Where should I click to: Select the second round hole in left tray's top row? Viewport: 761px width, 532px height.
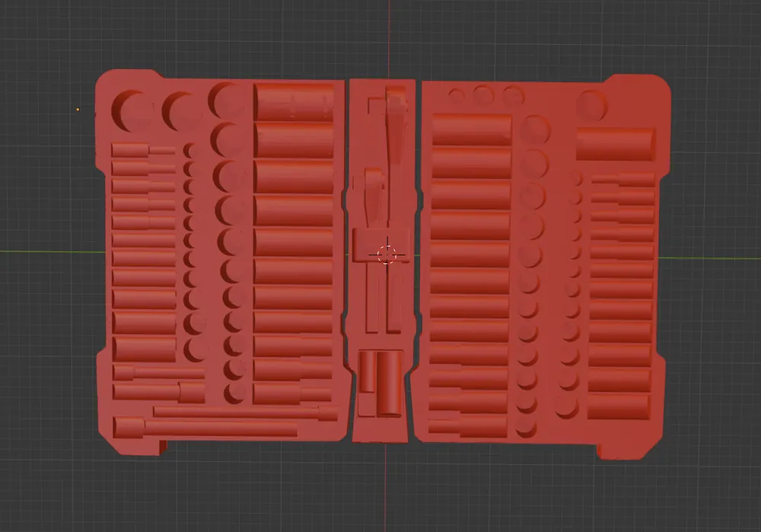click(x=180, y=111)
